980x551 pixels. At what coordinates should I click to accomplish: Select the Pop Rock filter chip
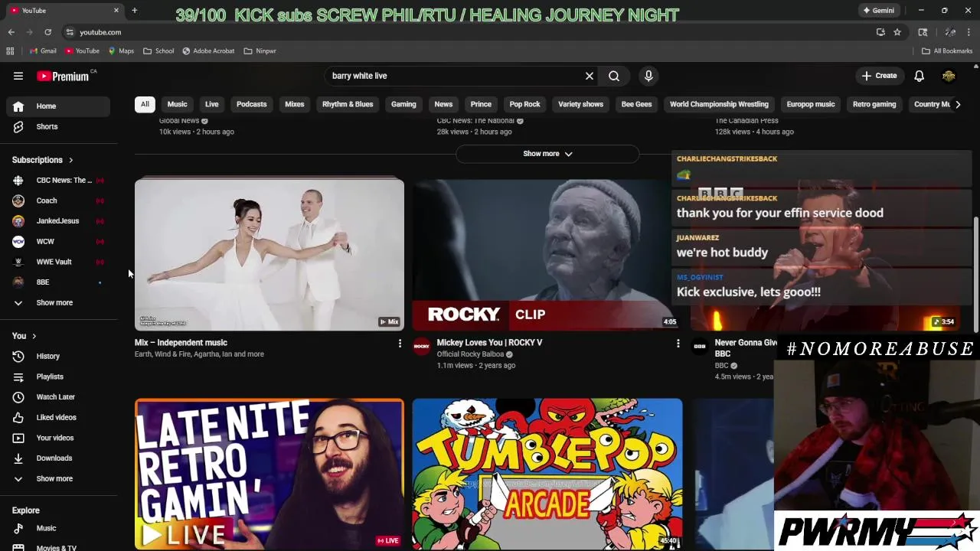pos(524,104)
